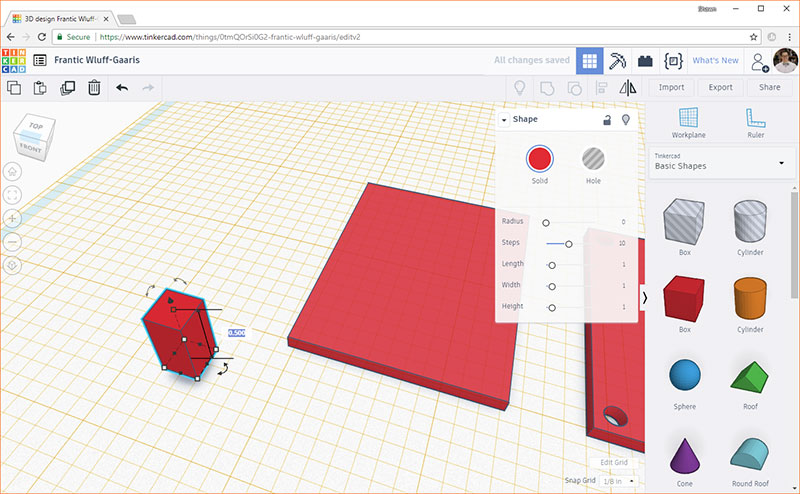Set the shape to Hole
This screenshot has height=494, width=800.
pos(593,158)
